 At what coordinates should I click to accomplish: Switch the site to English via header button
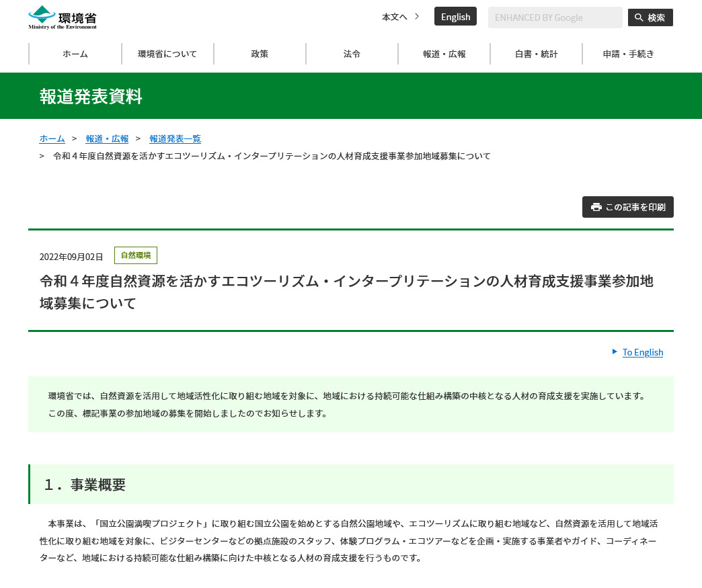(x=455, y=17)
